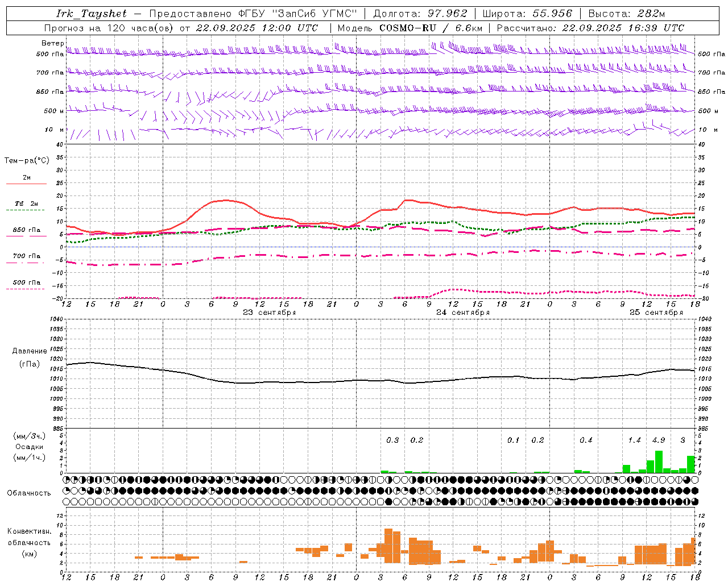Click the 'Рассчитано: 22.09.2025 16:39 UTC' timestamp

[590, 28]
